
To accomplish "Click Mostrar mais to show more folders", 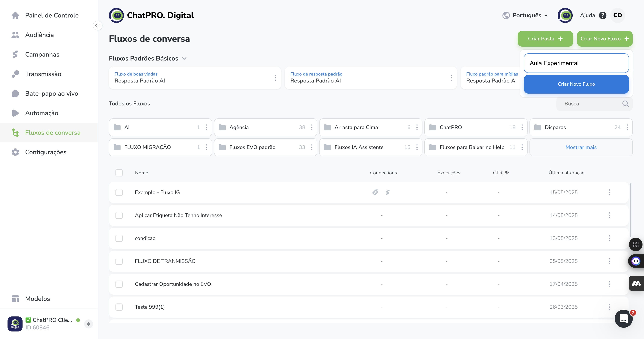I will 581,147.
